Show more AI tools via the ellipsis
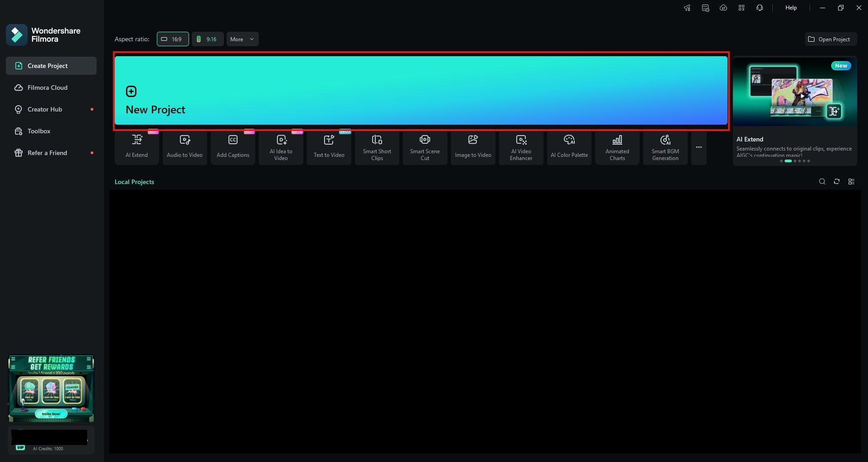Screen dimensions: 868x462 point(699,148)
